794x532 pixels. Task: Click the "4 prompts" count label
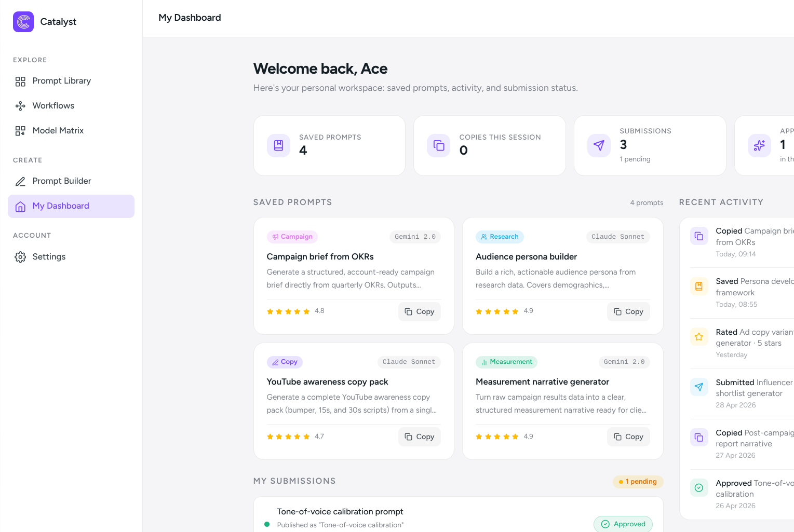[x=647, y=203]
